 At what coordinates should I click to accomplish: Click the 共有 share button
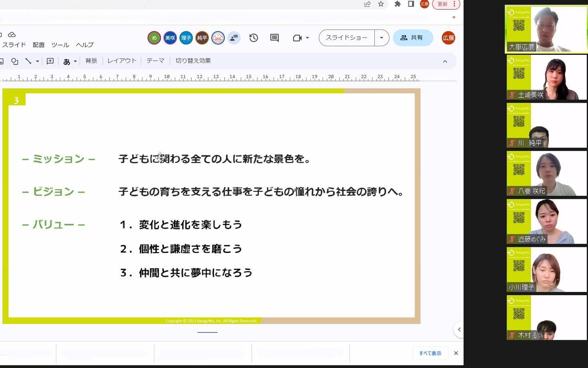click(413, 38)
